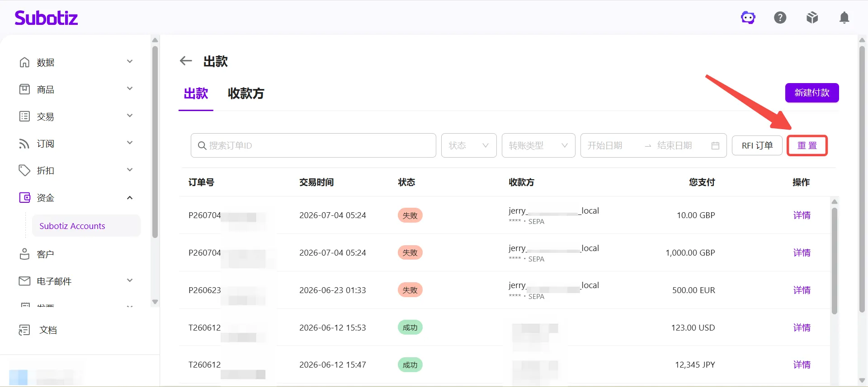Image resolution: width=868 pixels, height=387 pixels.
Task: Click the 资金 wallet icon in sidebar
Action: [x=24, y=198]
